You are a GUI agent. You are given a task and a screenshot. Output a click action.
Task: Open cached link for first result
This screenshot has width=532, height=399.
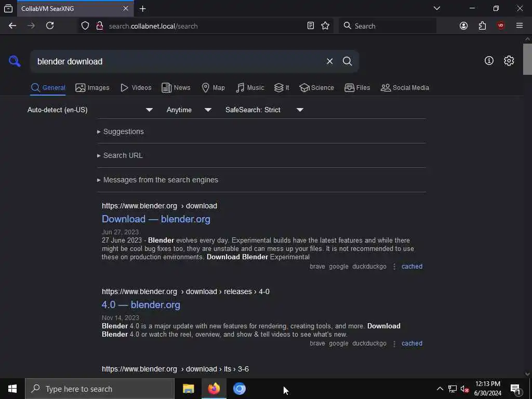(x=412, y=267)
